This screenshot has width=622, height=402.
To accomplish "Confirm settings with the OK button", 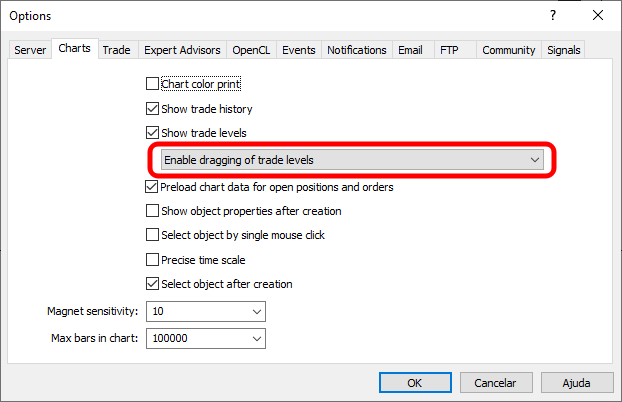I will coord(415,383).
